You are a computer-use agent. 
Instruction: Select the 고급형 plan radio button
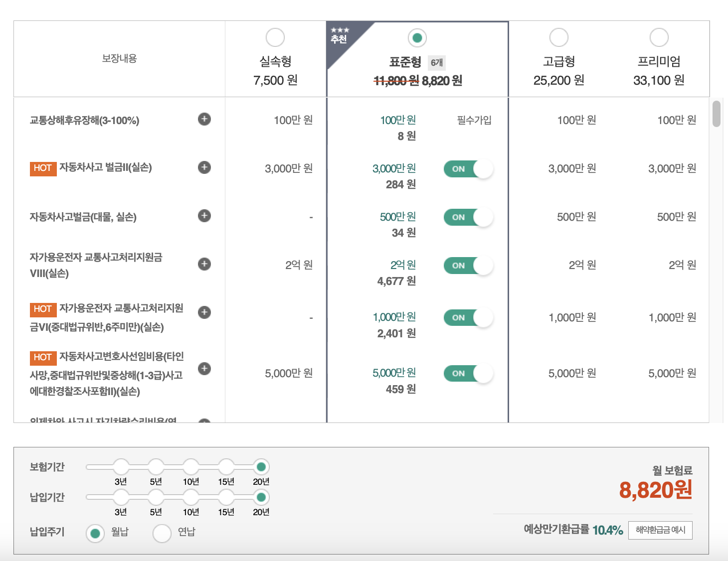coord(559,37)
